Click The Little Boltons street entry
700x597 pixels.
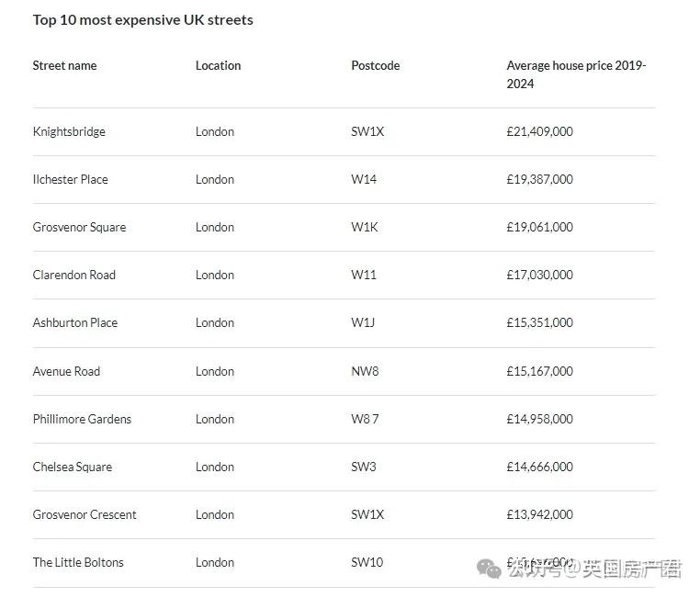tap(78, 562)
